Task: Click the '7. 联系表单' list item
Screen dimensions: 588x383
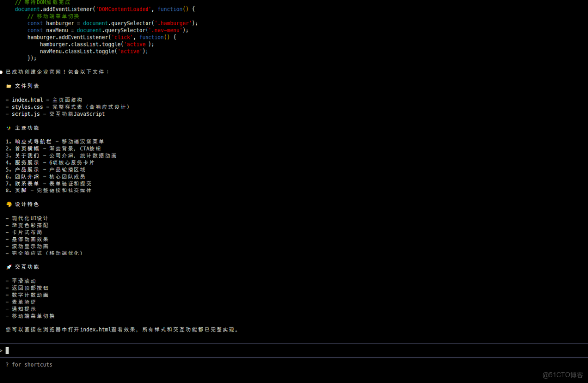Action: 49,184
